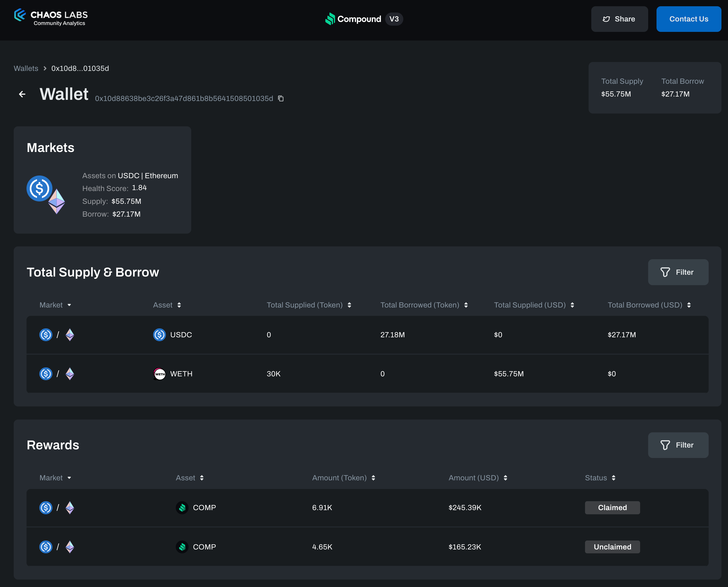
Task: Click the Chaos Labs logo
Action: point(51,18)
